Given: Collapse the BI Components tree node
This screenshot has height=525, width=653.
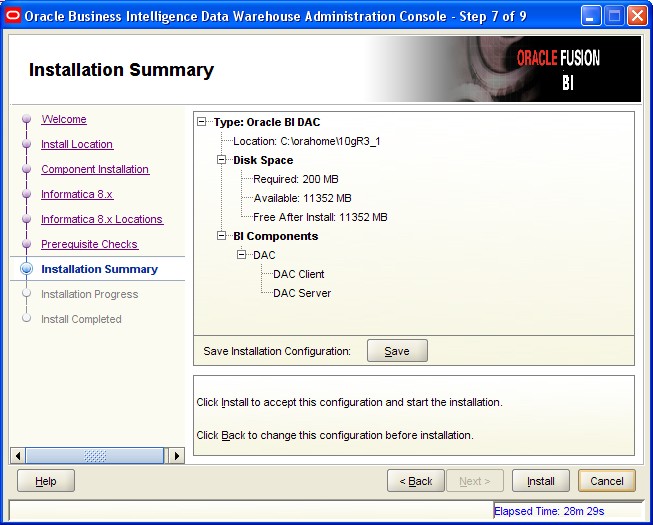Looking at the screenshot, I should coord(222,236).
